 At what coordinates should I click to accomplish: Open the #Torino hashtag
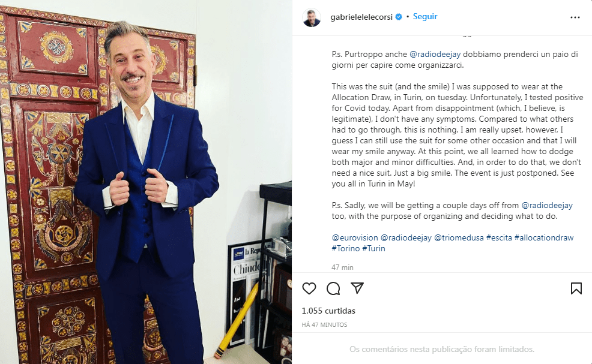(346, 249)
